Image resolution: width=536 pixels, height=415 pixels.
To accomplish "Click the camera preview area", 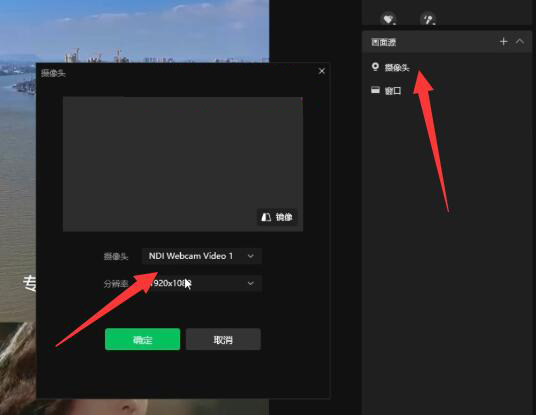I will coord(183,164).
